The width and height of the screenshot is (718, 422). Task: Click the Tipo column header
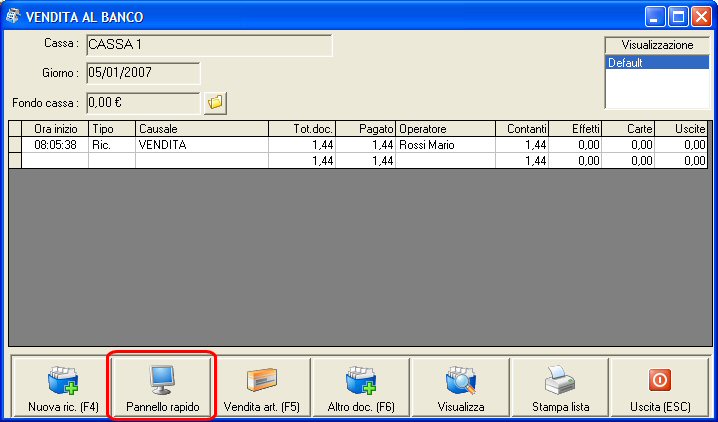pyautogui.click(x=112, y=129)
